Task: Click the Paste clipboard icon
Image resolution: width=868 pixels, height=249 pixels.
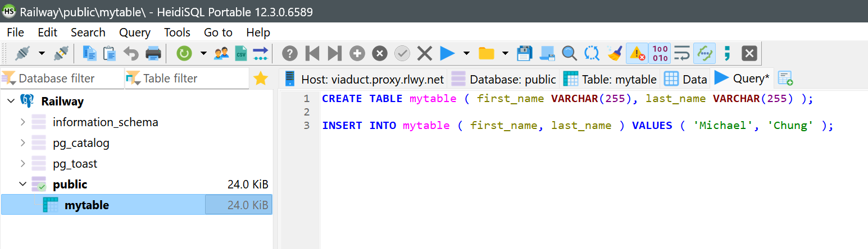Action: [110, 53]
